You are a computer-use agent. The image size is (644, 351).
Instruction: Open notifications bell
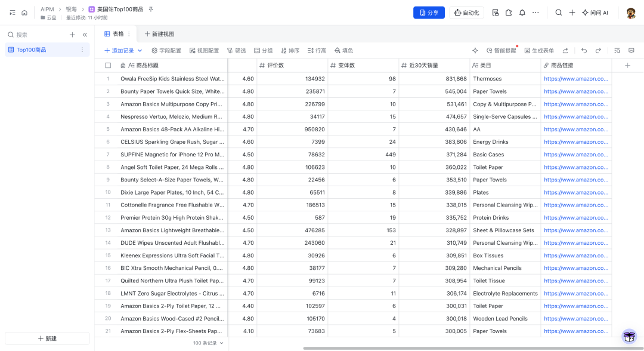point(522,13)
